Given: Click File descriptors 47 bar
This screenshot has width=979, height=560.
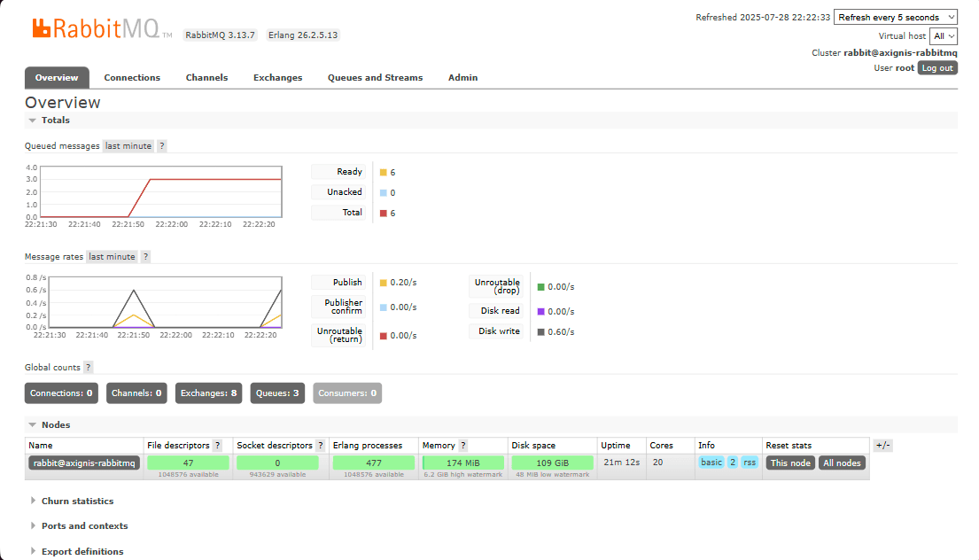Looking at the screenshot, I should (x=188, y=463).
